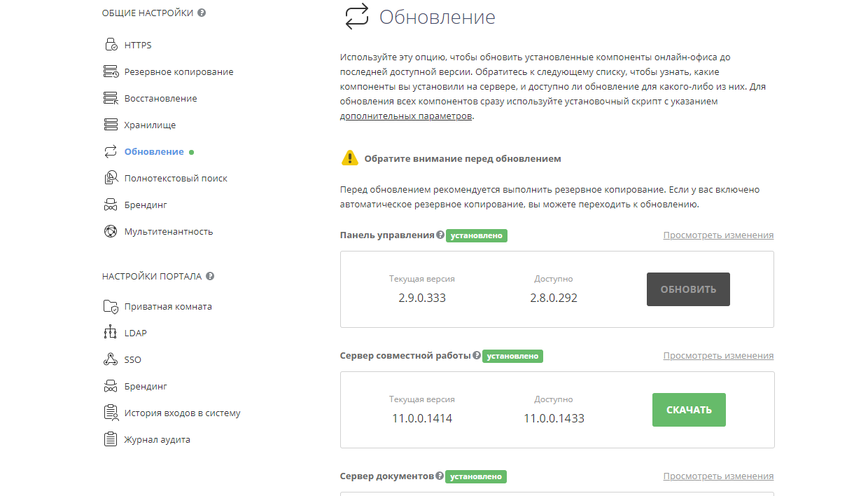Click help icon next to Общие настройки
The image size is (868, 496).
[202, 13]
